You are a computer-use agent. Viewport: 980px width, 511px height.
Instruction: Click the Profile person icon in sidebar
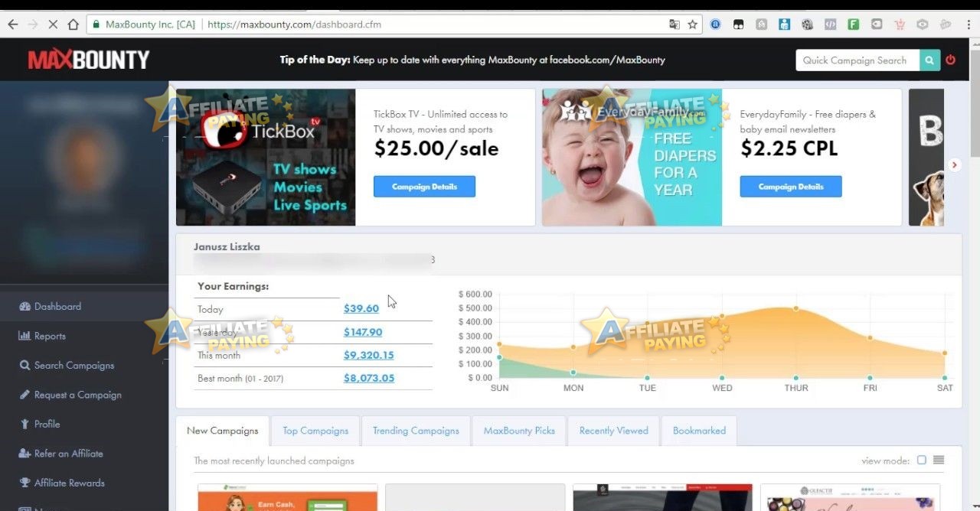(24, 424)
